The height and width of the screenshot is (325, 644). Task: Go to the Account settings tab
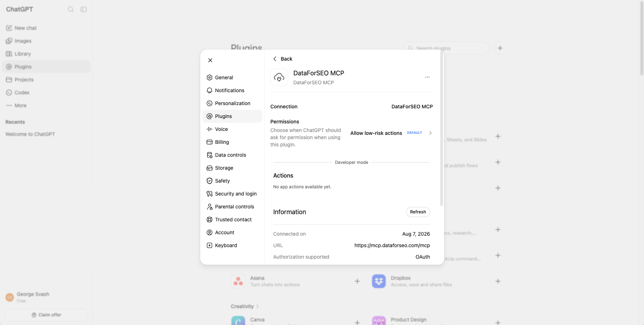[x=232, y=232]
